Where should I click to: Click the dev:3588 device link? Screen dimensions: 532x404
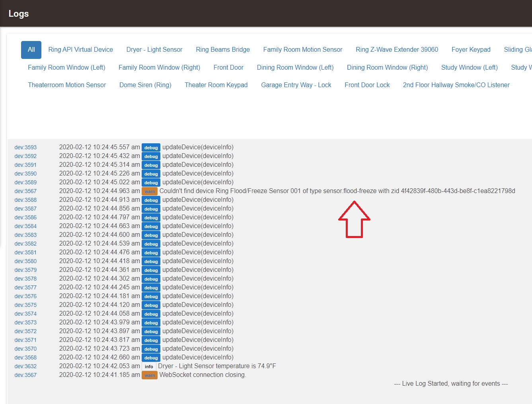pyautogui.click(x=25, y=200)
